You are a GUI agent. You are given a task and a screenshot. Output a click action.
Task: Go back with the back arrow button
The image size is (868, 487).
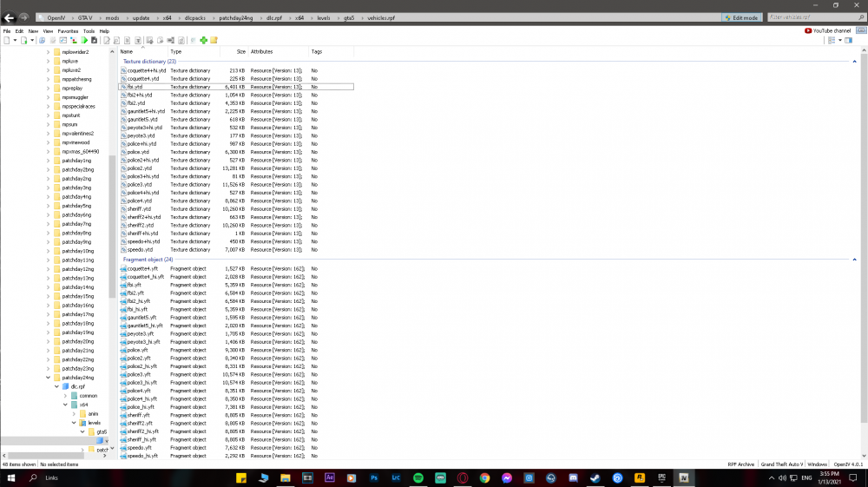9,17
